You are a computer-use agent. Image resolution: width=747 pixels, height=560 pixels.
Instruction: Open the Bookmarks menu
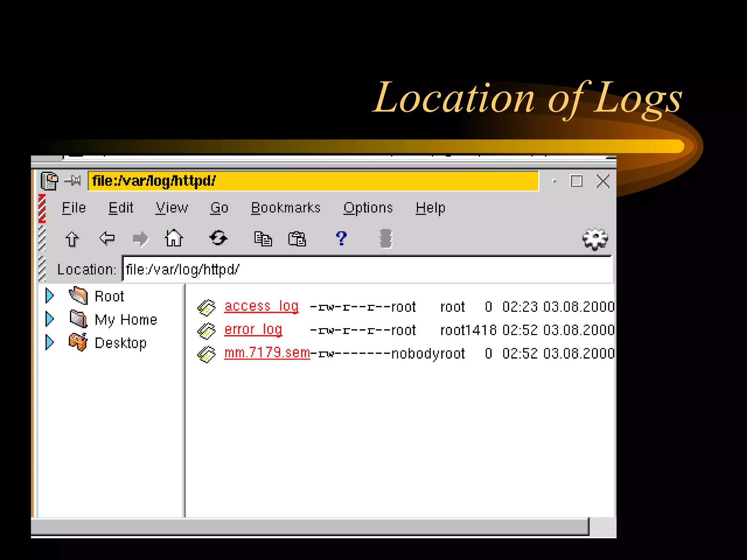[x=286, y=208]
